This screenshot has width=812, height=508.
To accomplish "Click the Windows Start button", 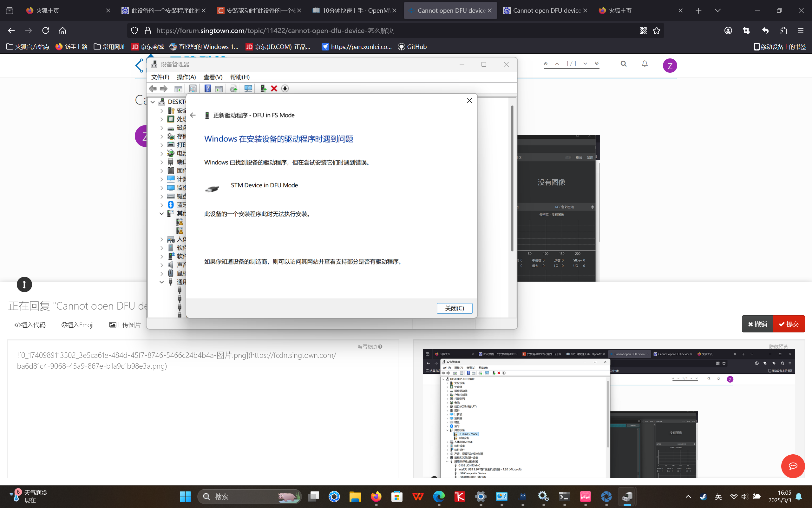I will [185, 496].
